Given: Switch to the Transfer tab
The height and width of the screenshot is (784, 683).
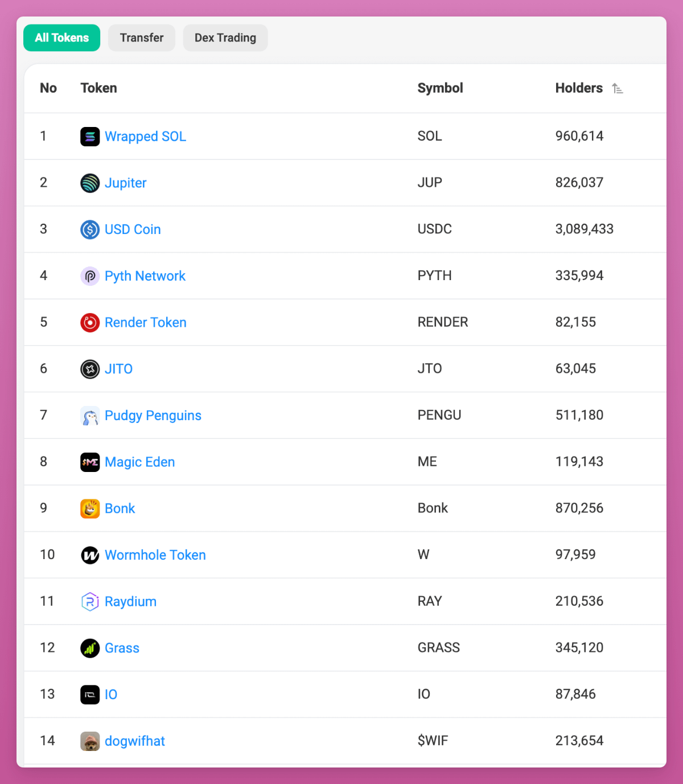Looking at the screenshot, I should click(142, 38).
